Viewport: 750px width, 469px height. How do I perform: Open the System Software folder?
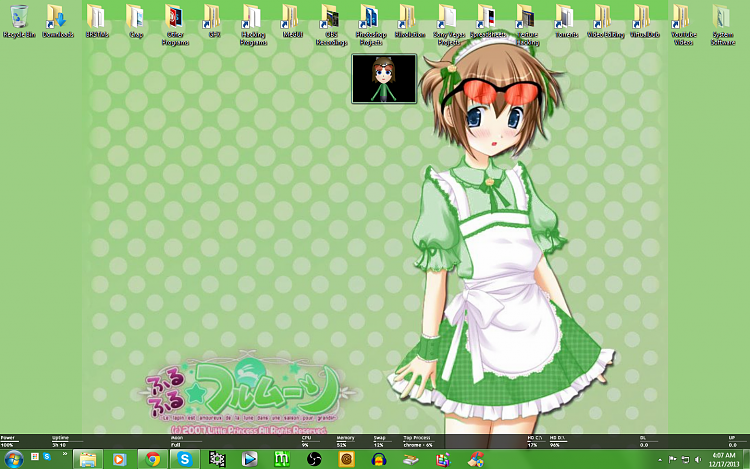click(x=723, y=25)
